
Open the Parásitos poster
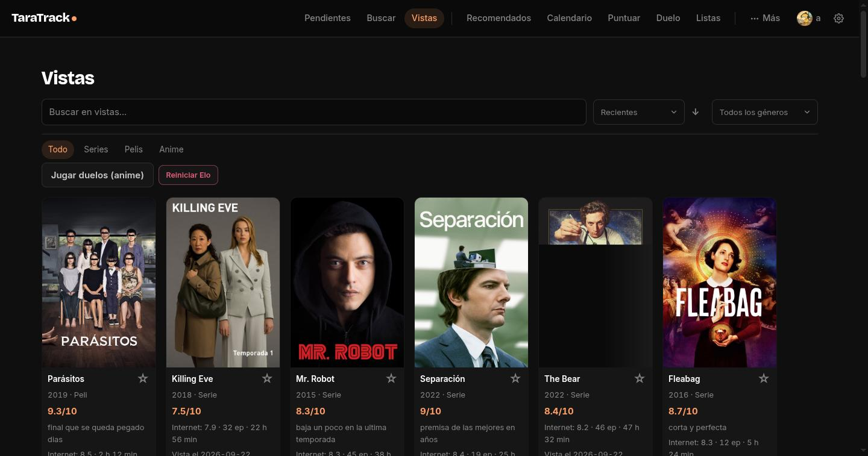tap(99, 283)
